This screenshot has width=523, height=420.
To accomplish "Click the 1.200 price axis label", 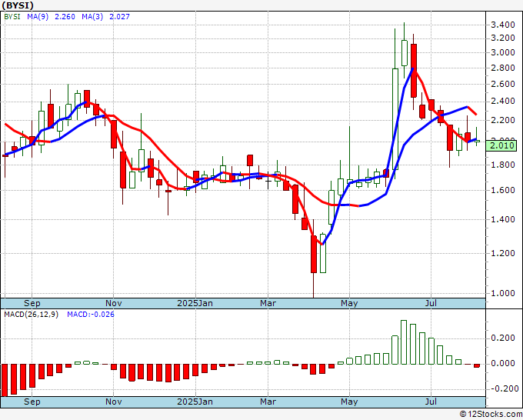I will [503, 253].
